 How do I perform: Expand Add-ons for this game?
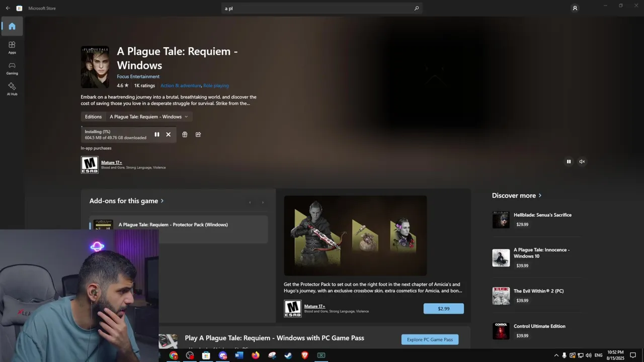(127, 201)
